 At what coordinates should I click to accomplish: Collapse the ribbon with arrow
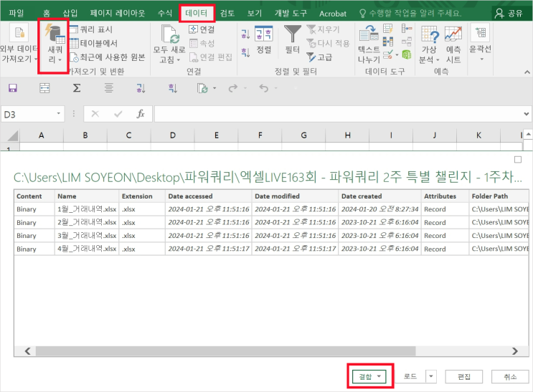pos(527,72)
